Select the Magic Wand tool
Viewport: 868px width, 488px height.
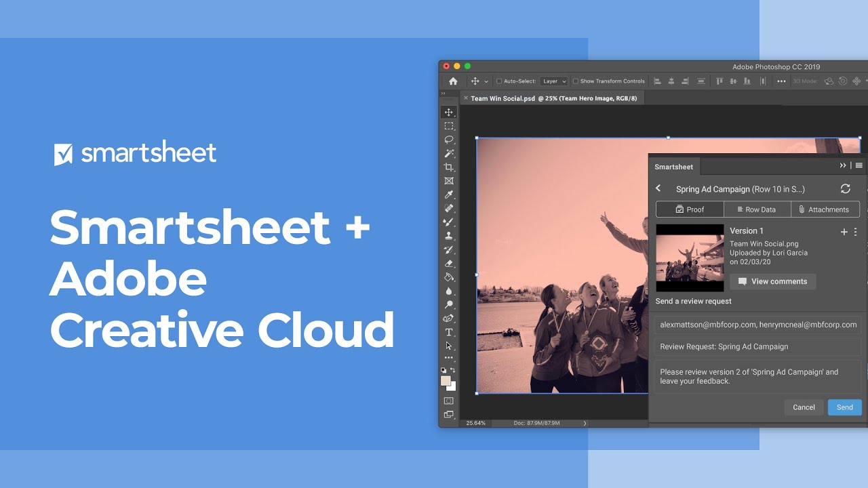pos(449,154)
